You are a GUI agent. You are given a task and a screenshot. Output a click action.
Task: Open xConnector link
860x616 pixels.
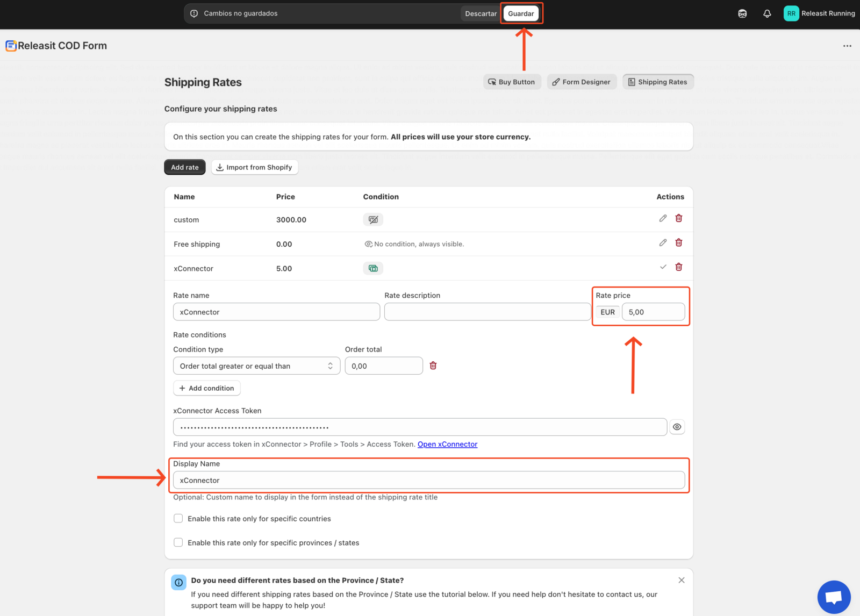[447, 444]
